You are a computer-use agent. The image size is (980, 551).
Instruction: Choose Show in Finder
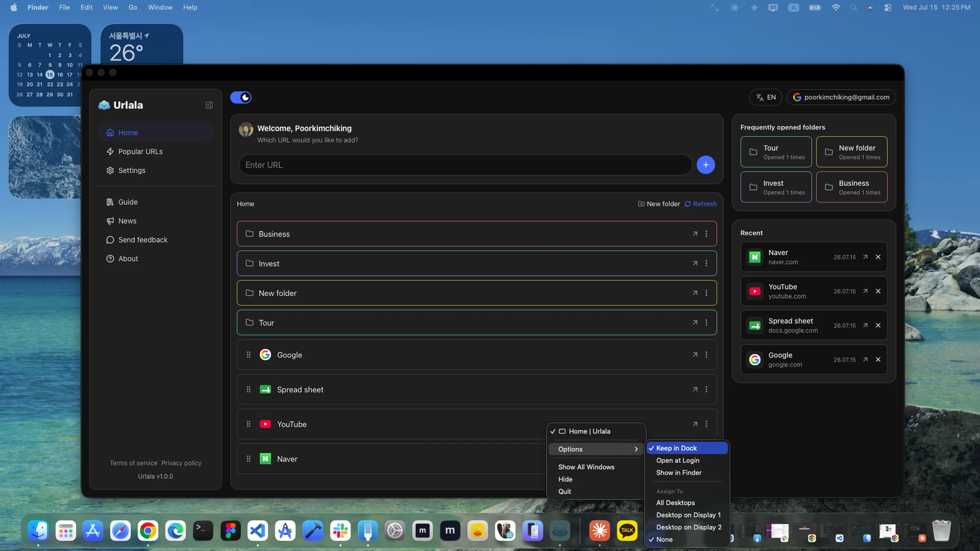click(x=687, y=472)
